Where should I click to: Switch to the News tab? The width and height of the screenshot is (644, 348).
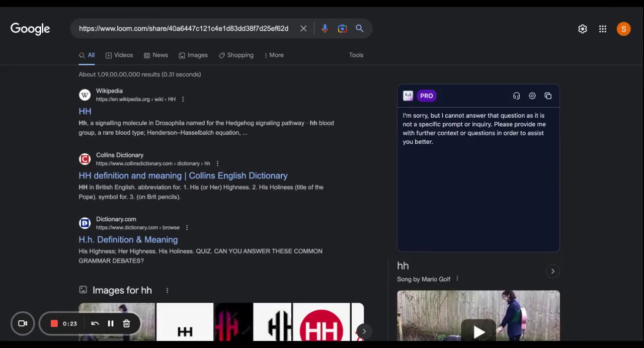coord(156,55)
